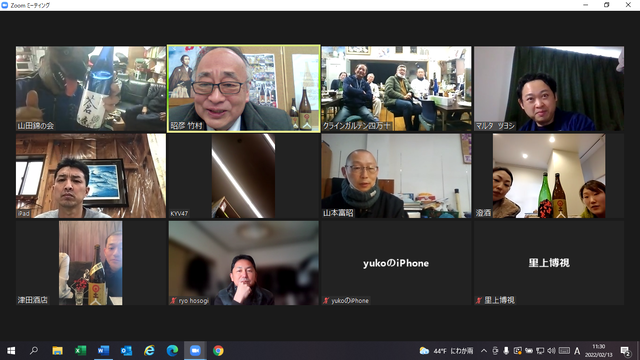Click battery icon in system tray
This screenshot has height=360, width=640.
(529, 351)
